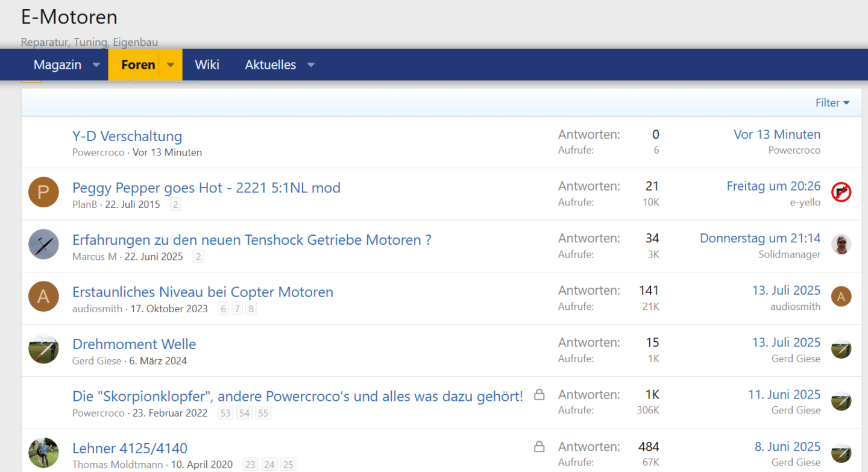868x472 pixels.
Task: Open Marcus M's glider avatar
Action: 43,244
